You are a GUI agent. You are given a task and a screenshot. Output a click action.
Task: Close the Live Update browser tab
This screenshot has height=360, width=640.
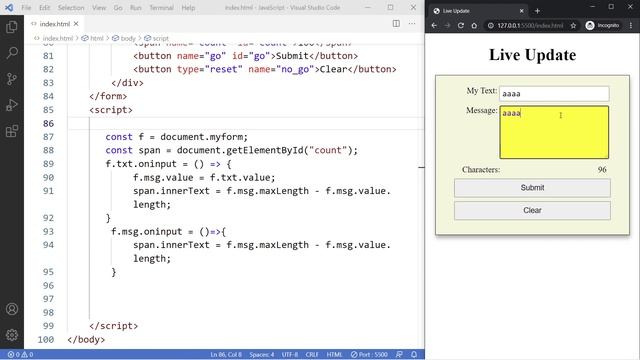pos(521,11)
